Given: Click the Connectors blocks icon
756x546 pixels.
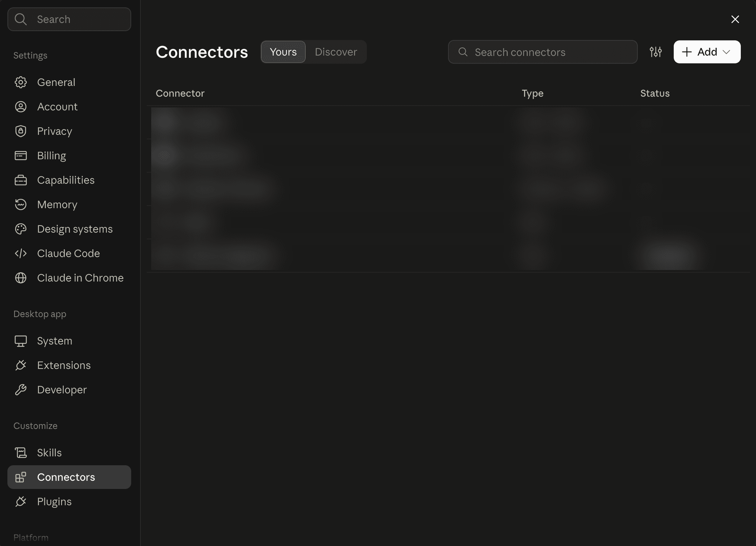Looking at the screenshot, I should 21,477.
